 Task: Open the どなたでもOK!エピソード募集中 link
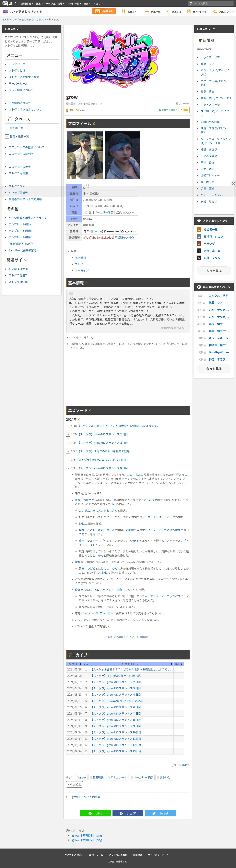128,637
